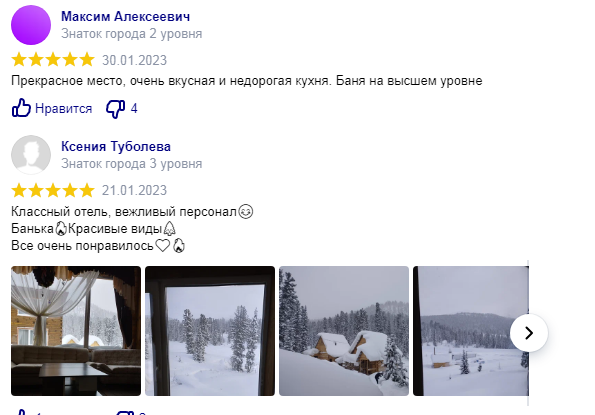
Task: Open the photo of distant forested hill
Action: tap(471, 331)
